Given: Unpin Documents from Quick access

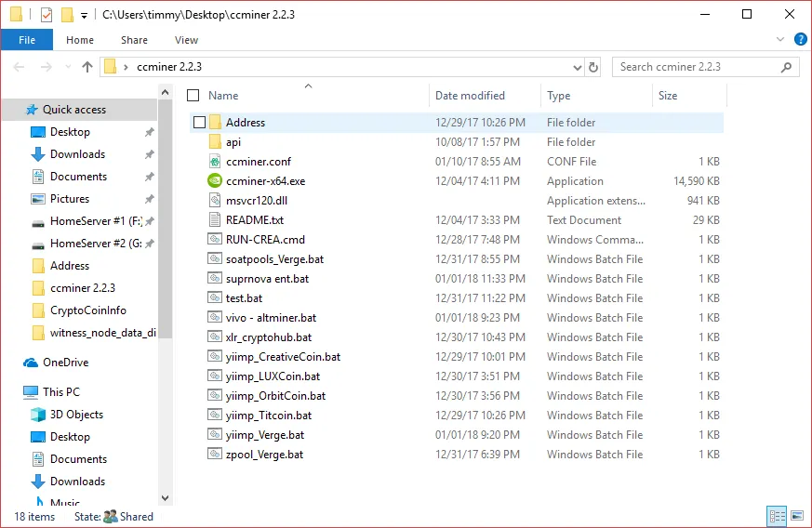Looking at the screenshot, I should pos(149,177).
